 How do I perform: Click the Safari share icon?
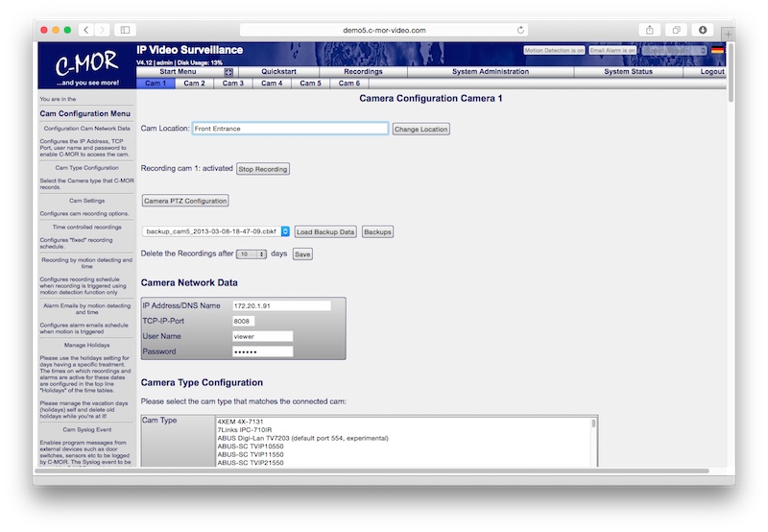pos(650,31)
